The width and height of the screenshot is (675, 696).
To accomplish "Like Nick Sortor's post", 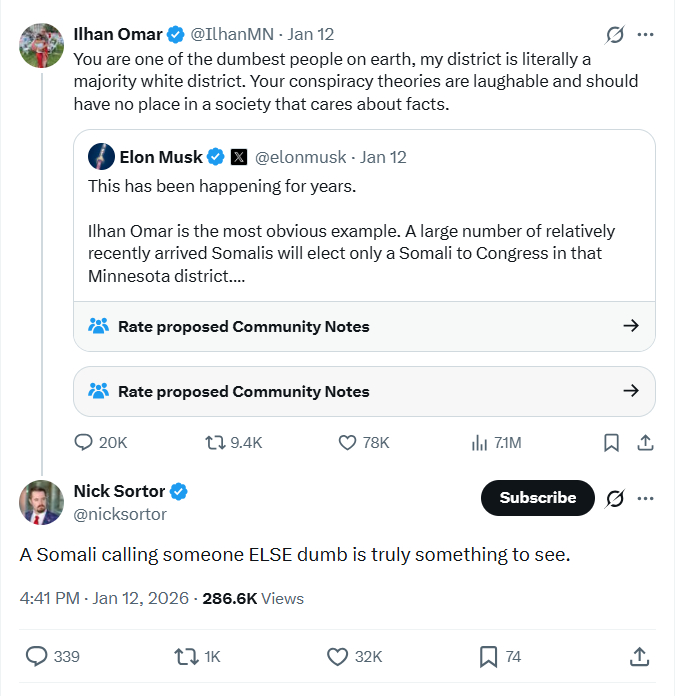I will 338,656.
